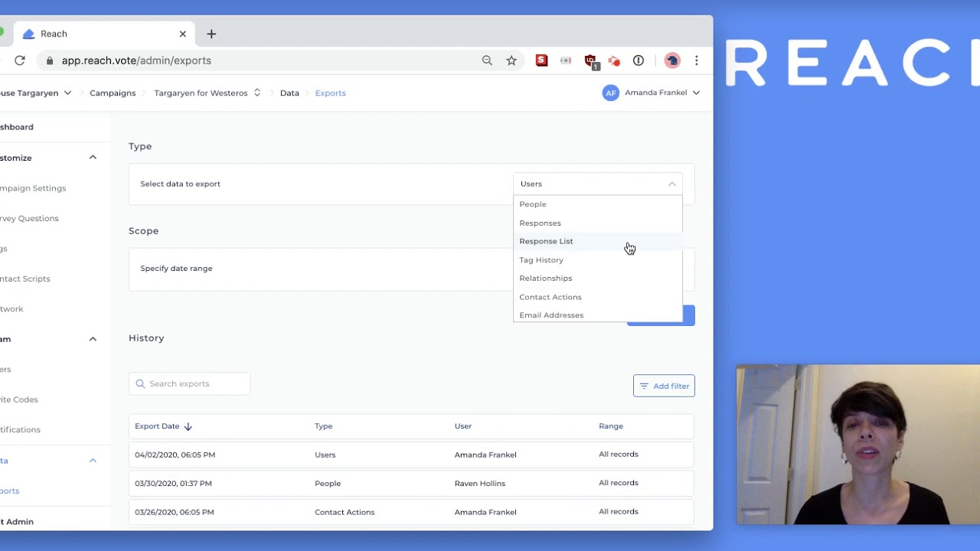
Task: Click the Range column header
Action: tap(611, 426)
